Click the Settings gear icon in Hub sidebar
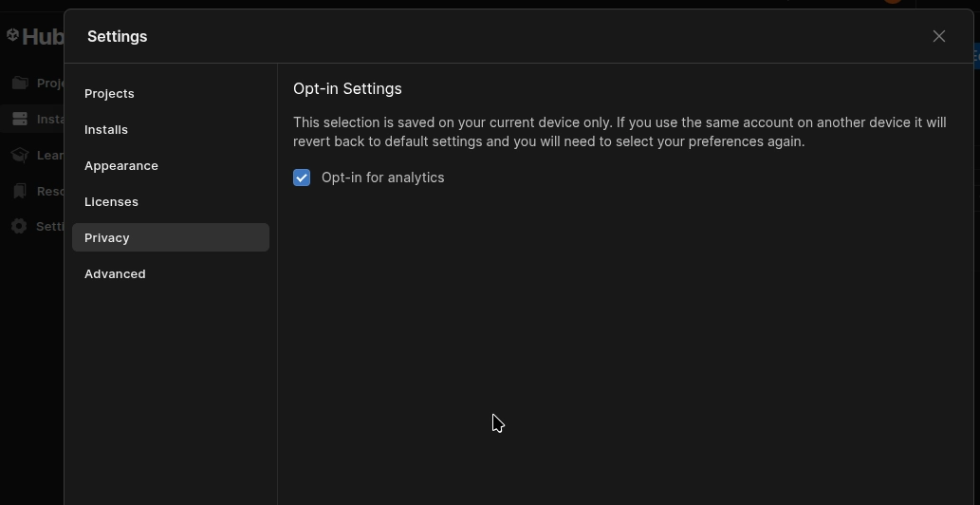 [x=19, y=226]
